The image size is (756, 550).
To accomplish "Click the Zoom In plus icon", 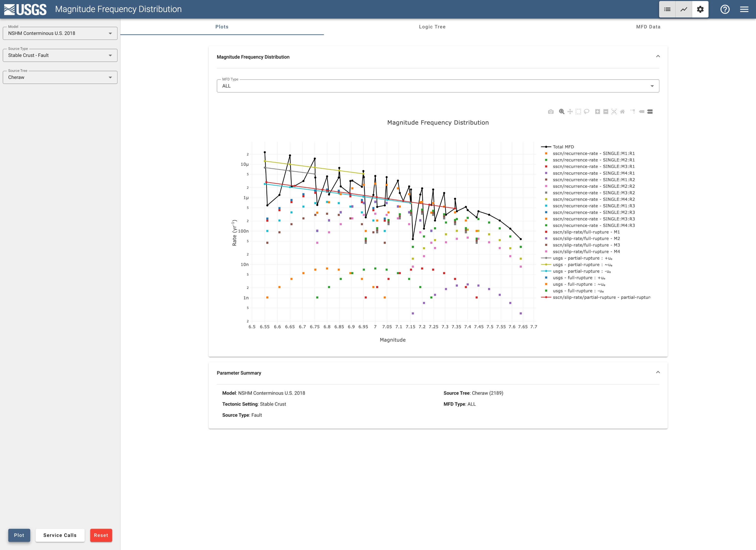I will 597,112.
